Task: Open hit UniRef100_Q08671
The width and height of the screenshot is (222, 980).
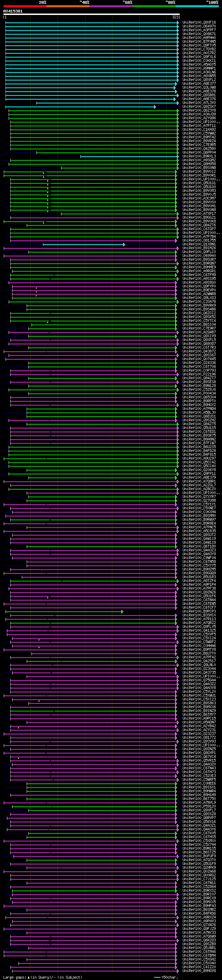Action: click(x=199, y=34)
